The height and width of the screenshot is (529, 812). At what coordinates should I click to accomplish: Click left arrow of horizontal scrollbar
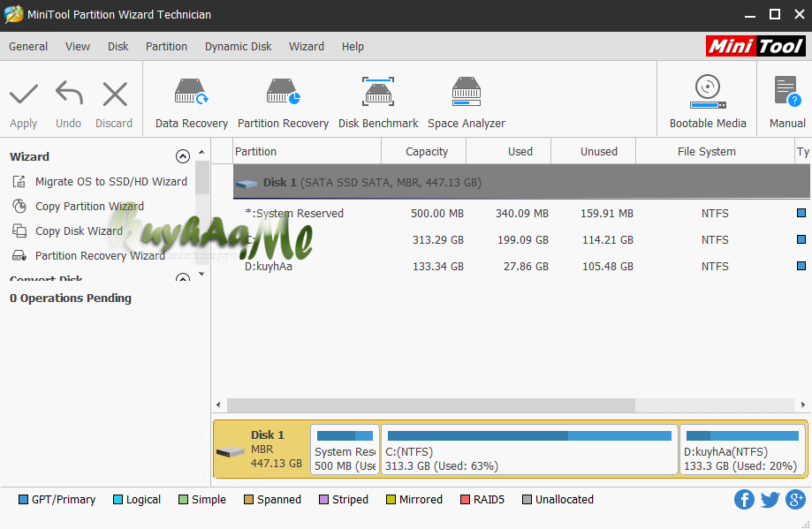pyautogui.click(x=218, y=404)
